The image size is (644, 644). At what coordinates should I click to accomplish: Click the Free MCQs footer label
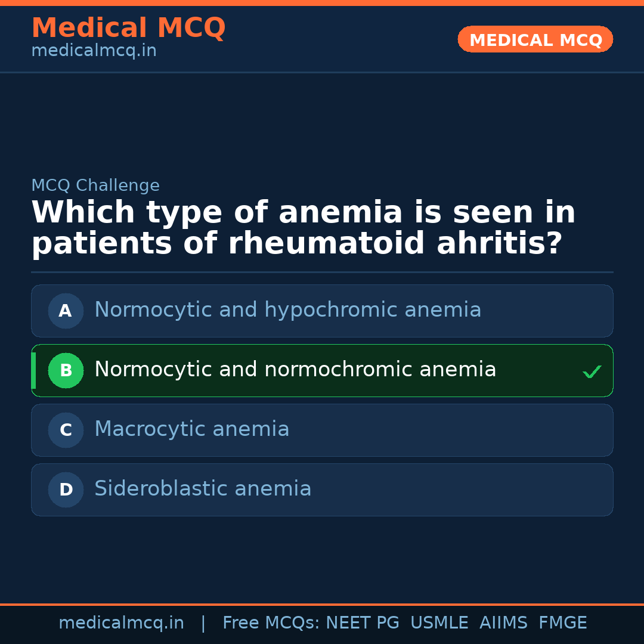271,623
